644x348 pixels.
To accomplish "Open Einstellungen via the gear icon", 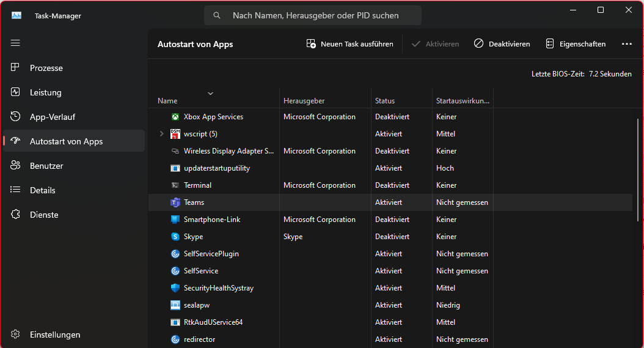I will 16,335.
